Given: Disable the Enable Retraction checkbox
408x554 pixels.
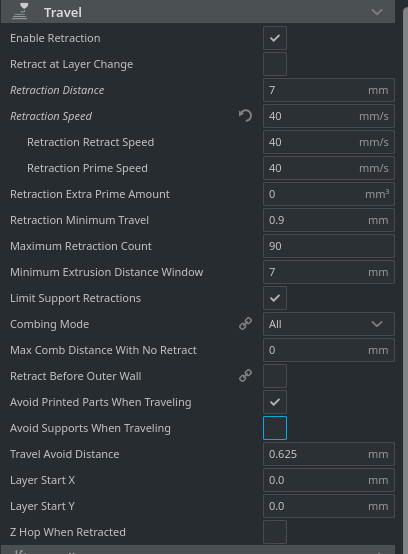Looking at the screenshot, I should [275, 38].
